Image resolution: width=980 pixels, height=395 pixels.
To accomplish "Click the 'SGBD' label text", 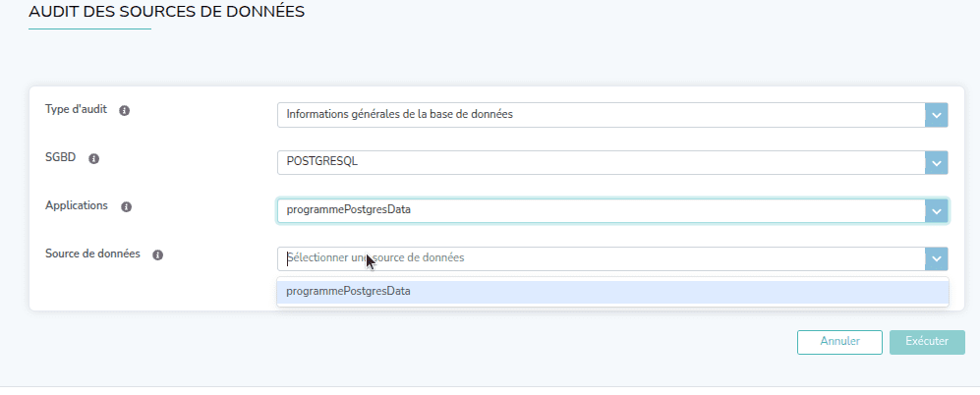I will [x=61, y=157].
